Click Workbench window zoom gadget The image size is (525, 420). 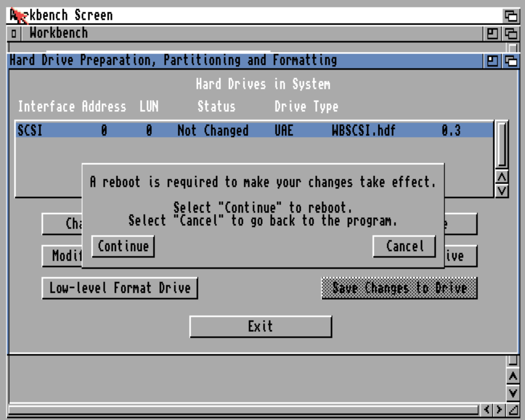pos(492,33)
